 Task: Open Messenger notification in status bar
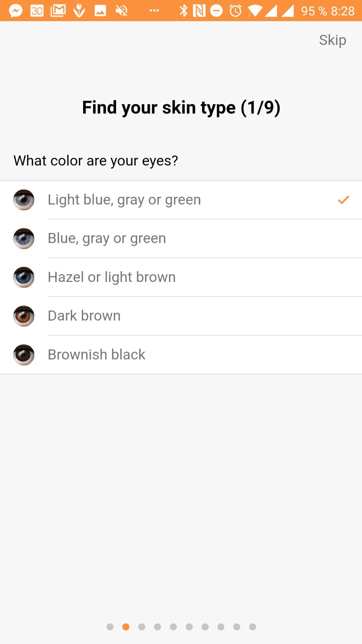click(x=16, y=11)
